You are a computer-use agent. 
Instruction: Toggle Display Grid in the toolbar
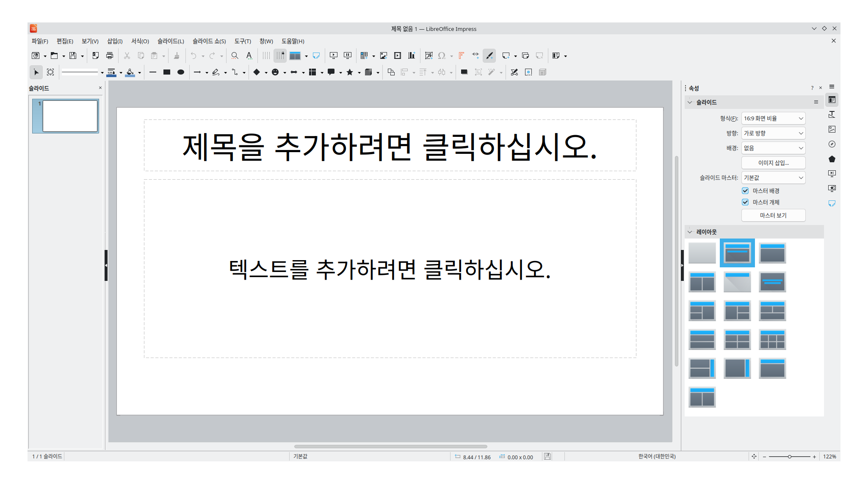coord(266,56)
